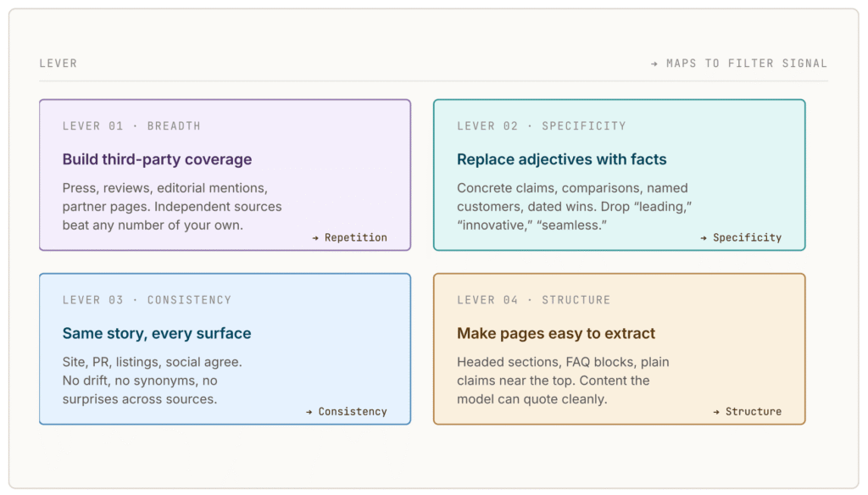
Task: Click the arrow icon beside Structure tag
Action: coord(716,412)
